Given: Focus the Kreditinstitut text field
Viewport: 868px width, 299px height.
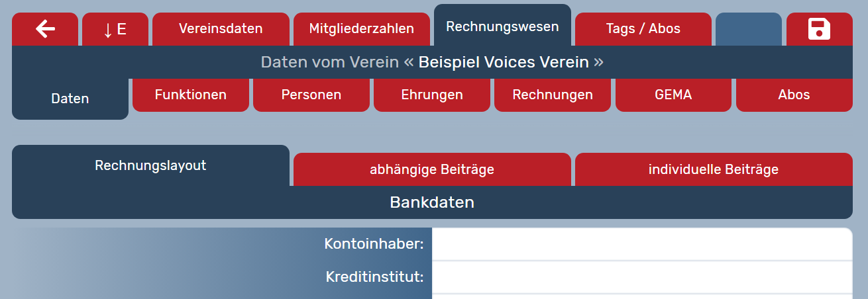Looking at the screenshot, I should (641, 276).
